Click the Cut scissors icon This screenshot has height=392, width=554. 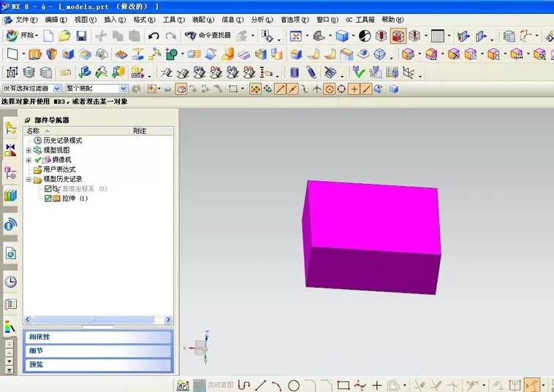click(x=102, y=36)
